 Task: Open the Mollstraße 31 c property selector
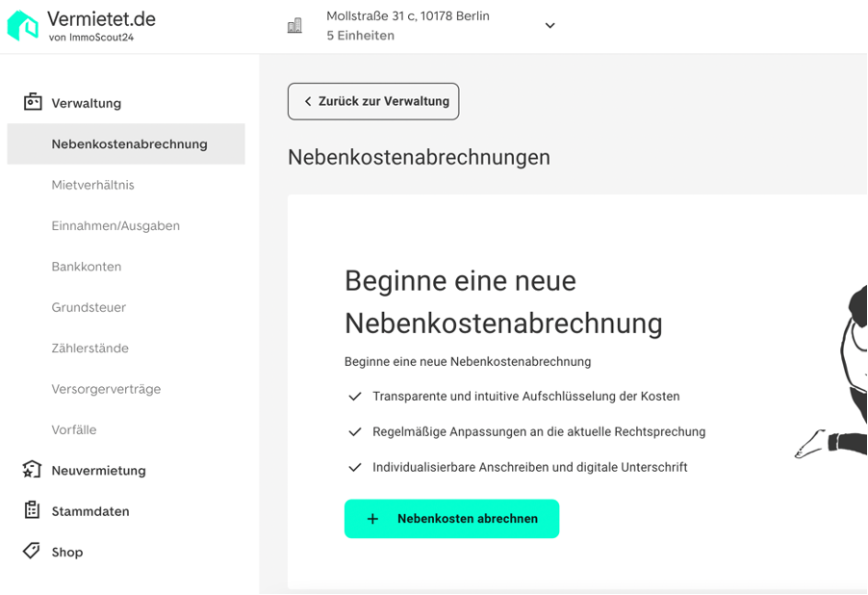pyautogui.click(x=421, y=25)
